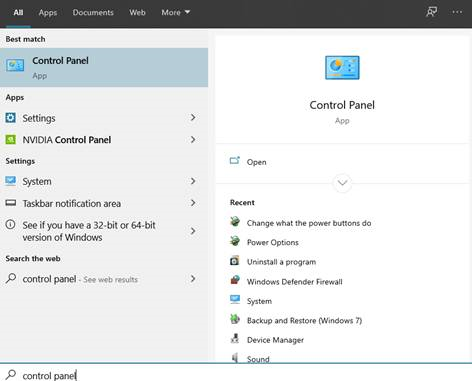This screenshot has width=472, height=381.
Task: Click the Device Manager icon
Action: tap(235, 338)
